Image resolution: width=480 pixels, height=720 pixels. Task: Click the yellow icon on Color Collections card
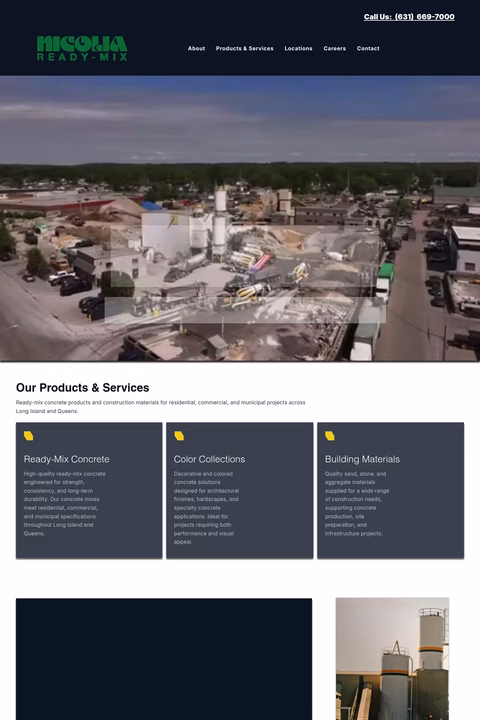[x=179, y=436]
